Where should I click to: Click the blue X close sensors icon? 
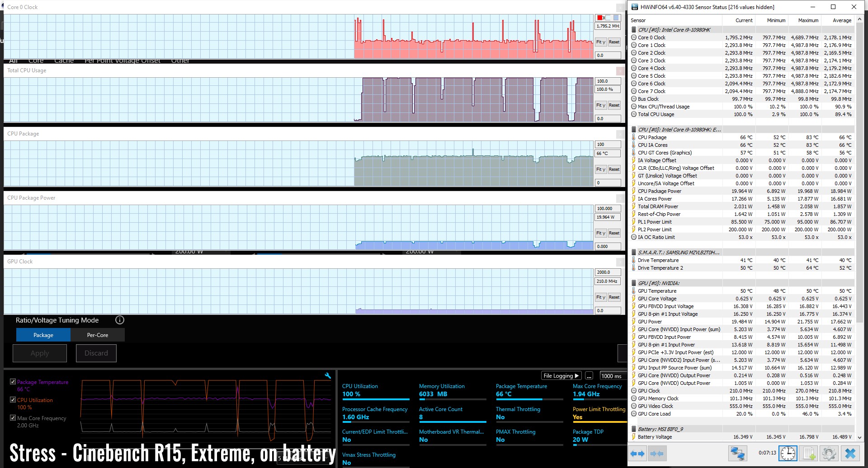pos(850,454)
